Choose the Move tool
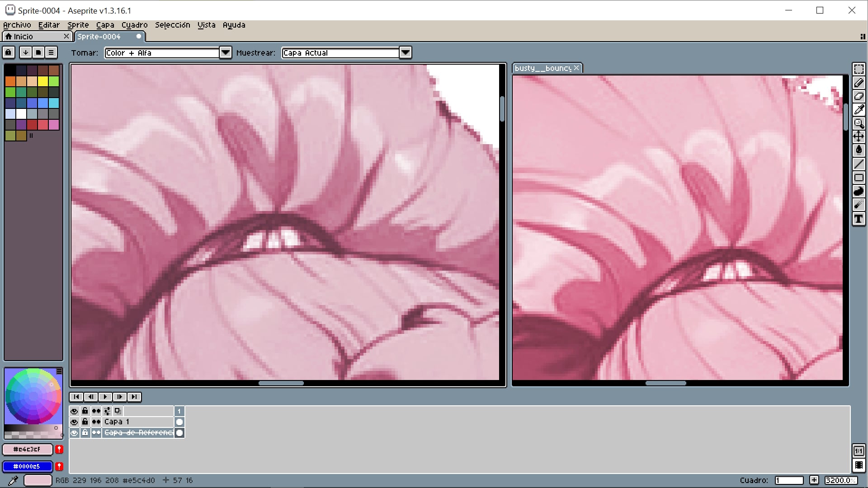The height and width of the screenshot is (488, 868). pos(859,136)
